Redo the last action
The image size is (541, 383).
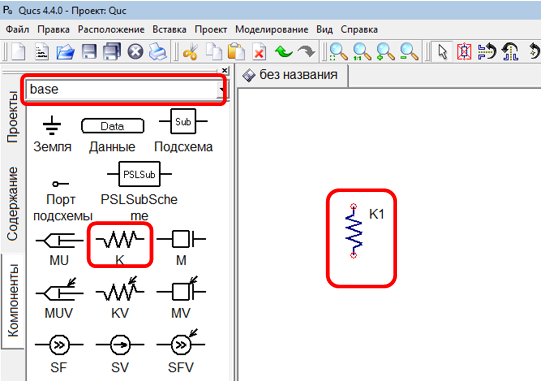click(306, 52)
